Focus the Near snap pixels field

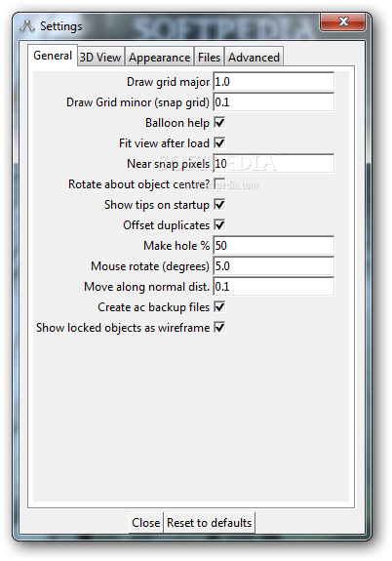274,164
